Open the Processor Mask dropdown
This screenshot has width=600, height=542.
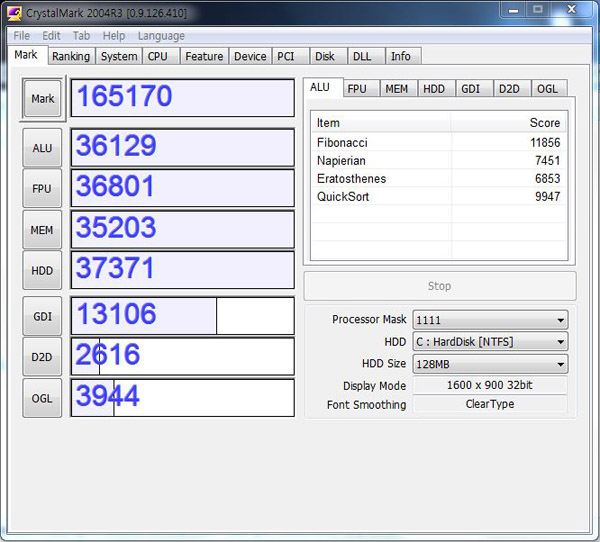[491, 320]
